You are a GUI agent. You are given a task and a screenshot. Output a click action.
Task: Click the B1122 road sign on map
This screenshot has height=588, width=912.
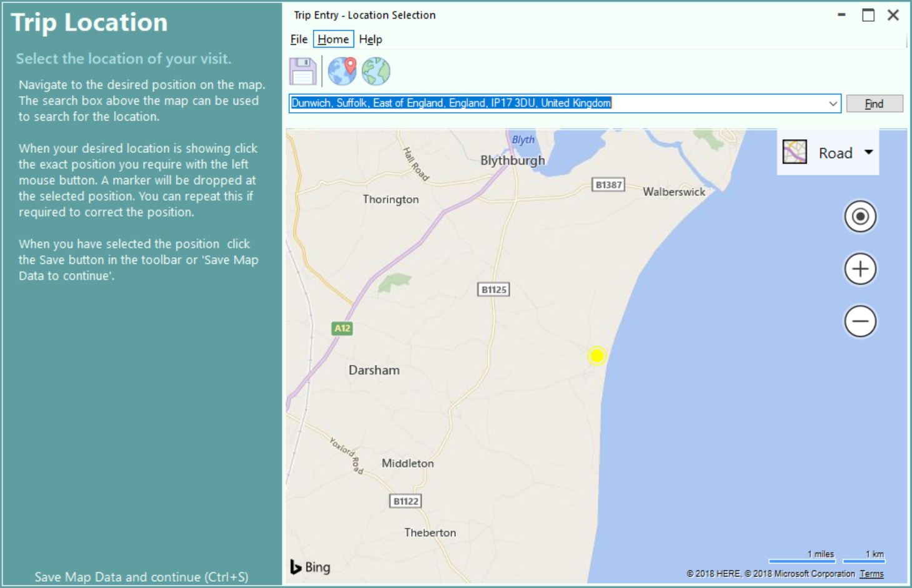point(406,501)
